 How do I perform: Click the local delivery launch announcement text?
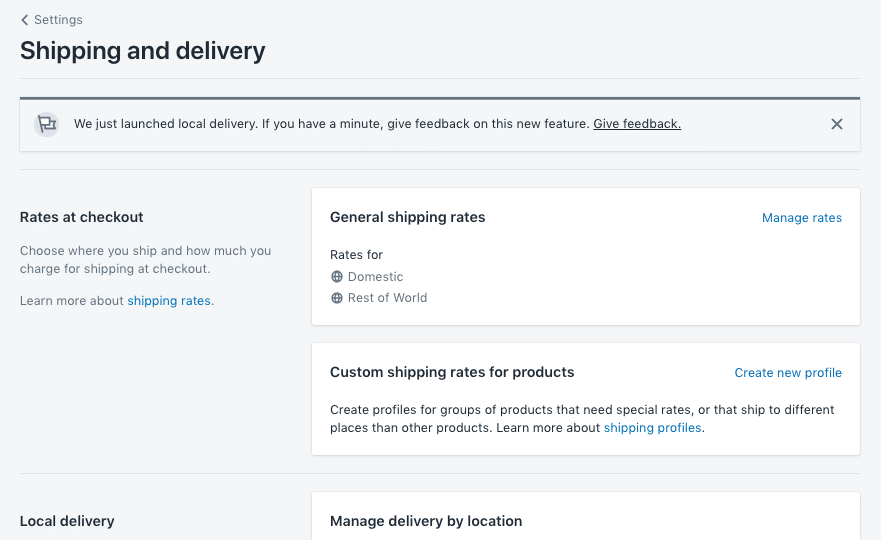(331, 124)
